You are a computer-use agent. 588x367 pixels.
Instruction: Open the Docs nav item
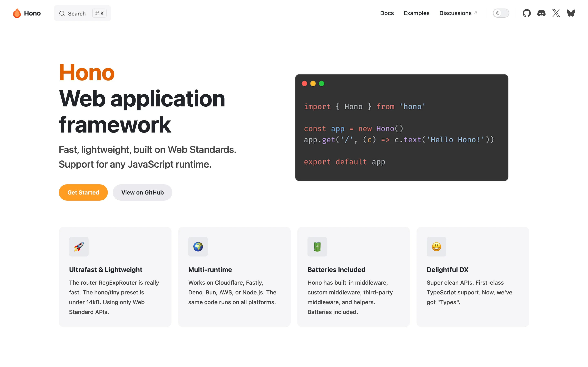[387, 13]
